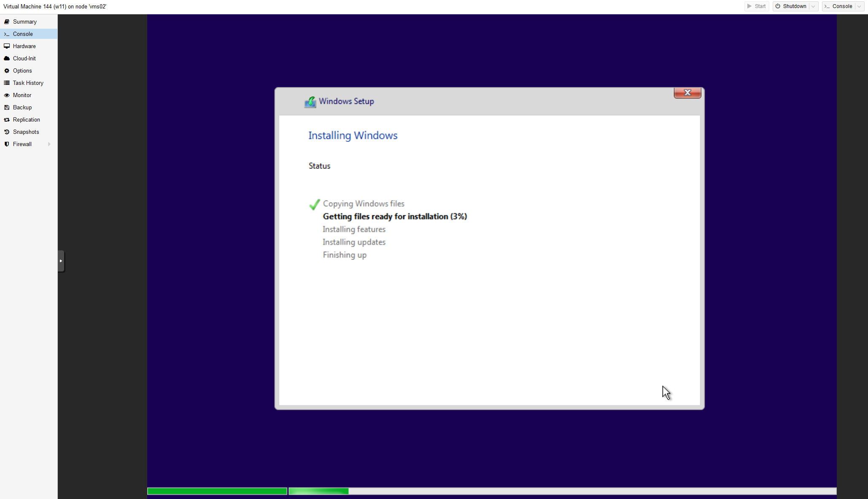Image resolution: width=868 pixels, height=499 pixels.
Task: Click the Installing features step
Action: [x=354, y=229]
